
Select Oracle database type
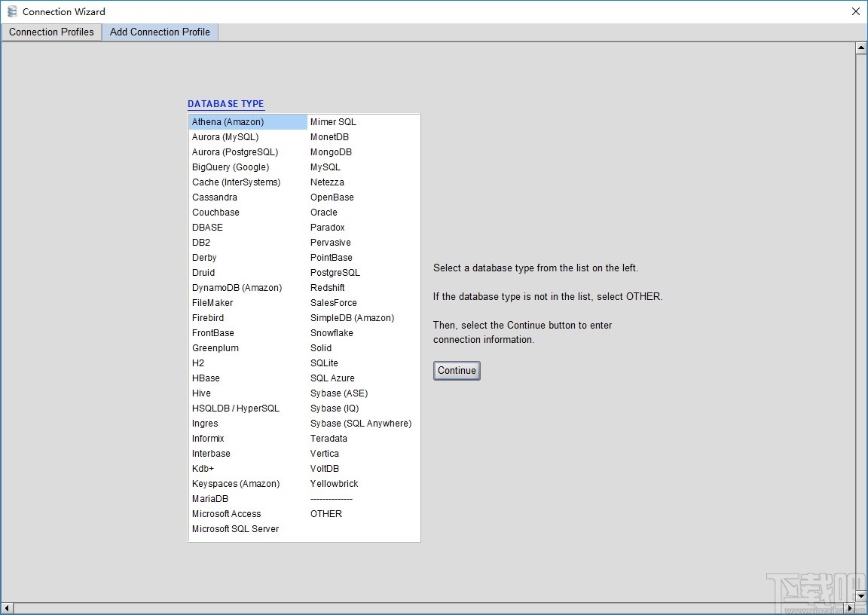tap(324, 212)
